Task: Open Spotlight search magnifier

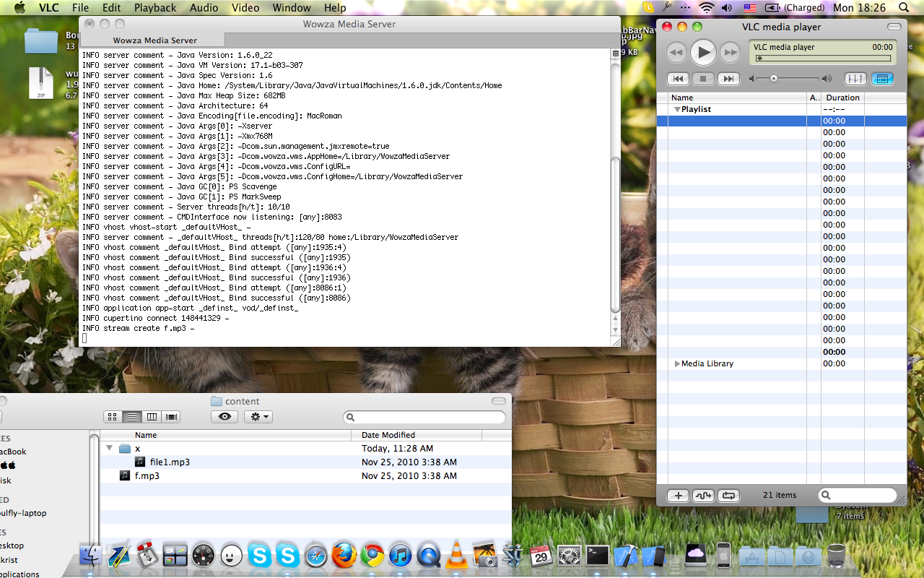Action: click(x=904, y=8)
